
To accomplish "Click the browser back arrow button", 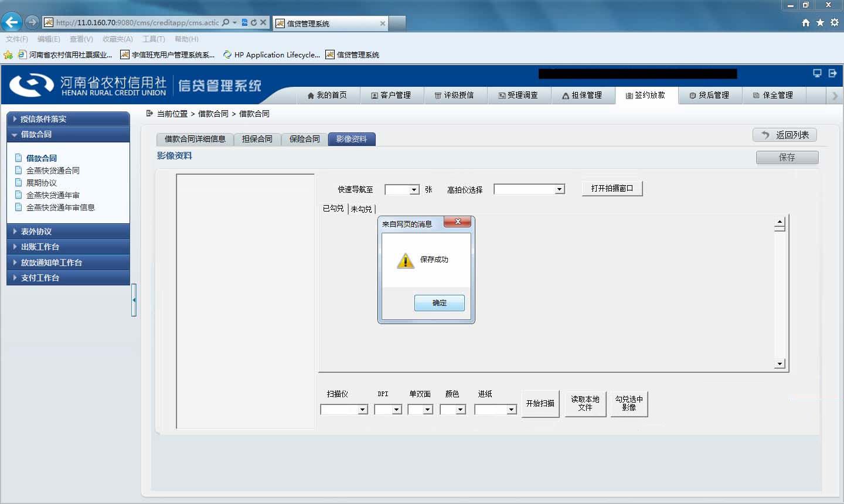I will 12,22.
